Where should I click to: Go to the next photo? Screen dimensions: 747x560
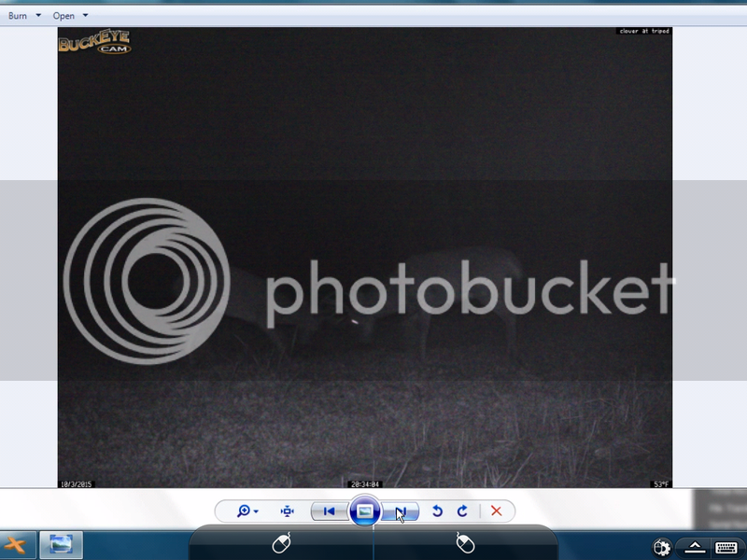click(401, 511)
